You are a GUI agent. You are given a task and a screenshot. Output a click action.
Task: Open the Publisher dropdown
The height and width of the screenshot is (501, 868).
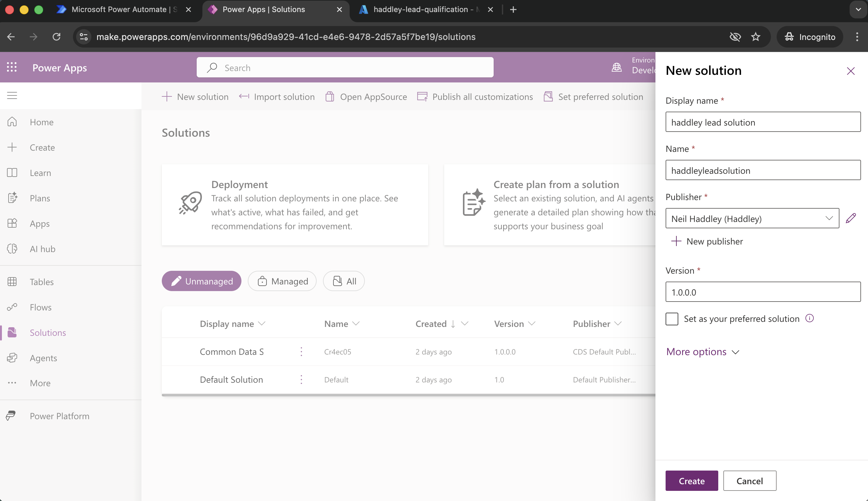tap(752, 218)
